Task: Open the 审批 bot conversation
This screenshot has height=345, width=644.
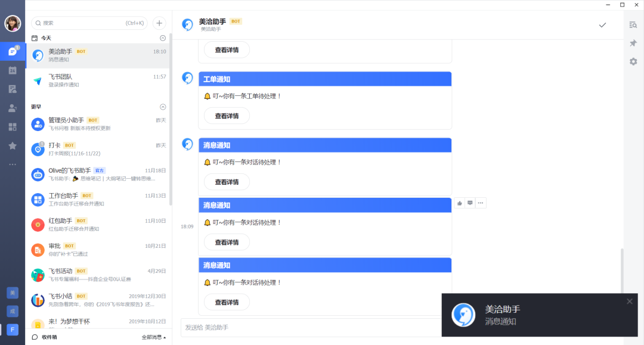Action: click(x=98, y=250)
